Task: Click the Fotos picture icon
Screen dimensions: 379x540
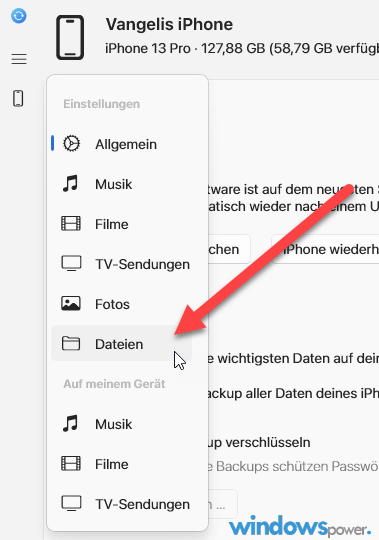Action: (71, 304)
